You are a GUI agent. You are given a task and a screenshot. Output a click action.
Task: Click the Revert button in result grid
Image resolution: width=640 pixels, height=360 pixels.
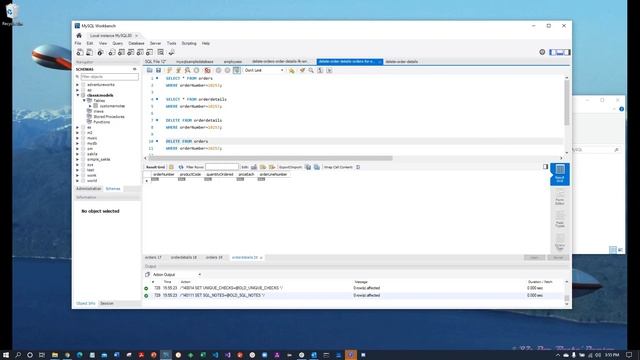[x=558, y=258]
